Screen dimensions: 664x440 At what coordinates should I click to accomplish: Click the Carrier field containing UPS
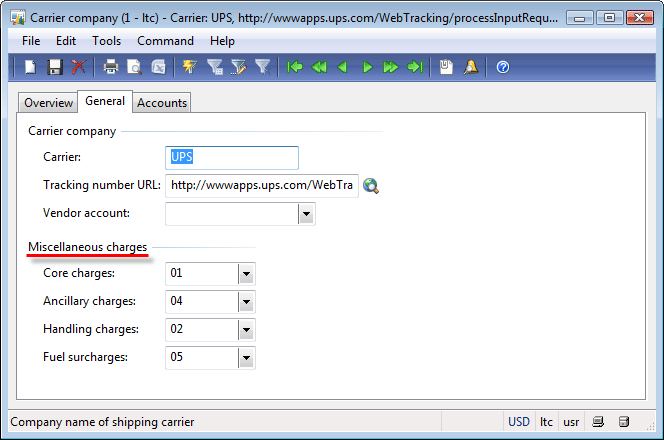[x=232, y=158]
